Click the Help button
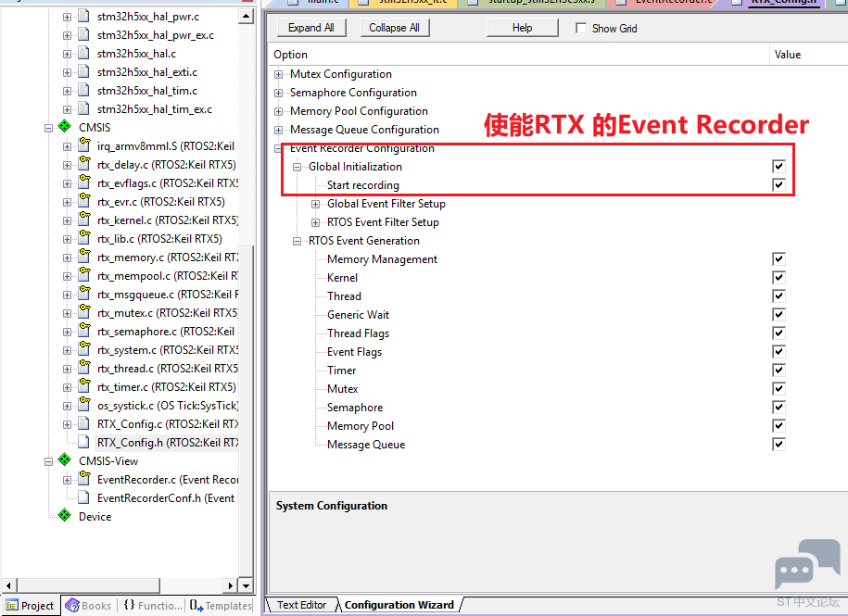Image resolution: width=848 pixels, height=616 pixels. pos(523,28)
